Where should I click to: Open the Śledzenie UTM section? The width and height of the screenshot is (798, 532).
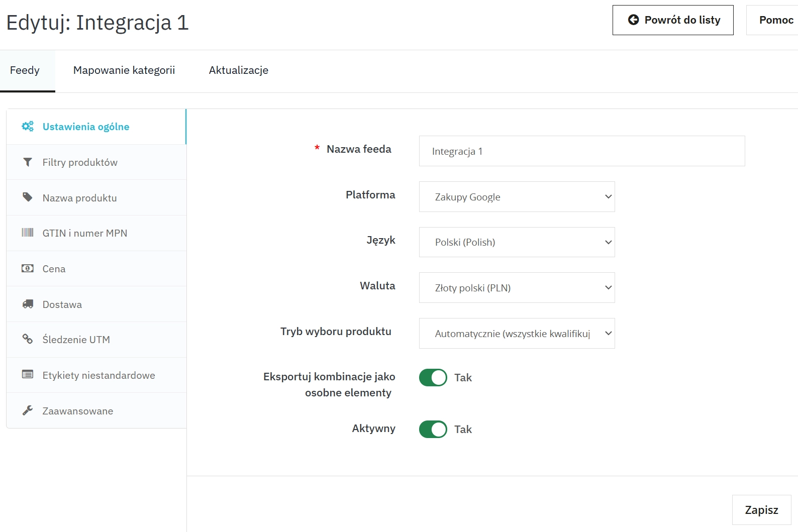(96, 340)
